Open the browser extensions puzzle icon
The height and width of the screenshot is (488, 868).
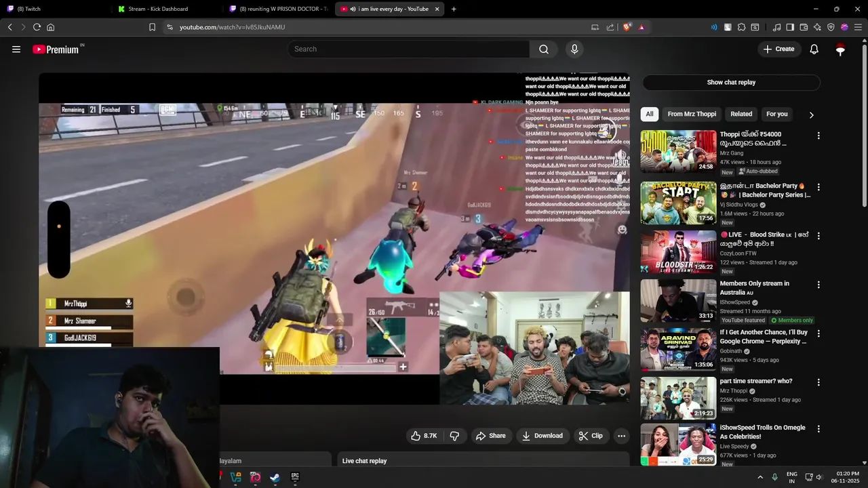(x=741, y=27)
